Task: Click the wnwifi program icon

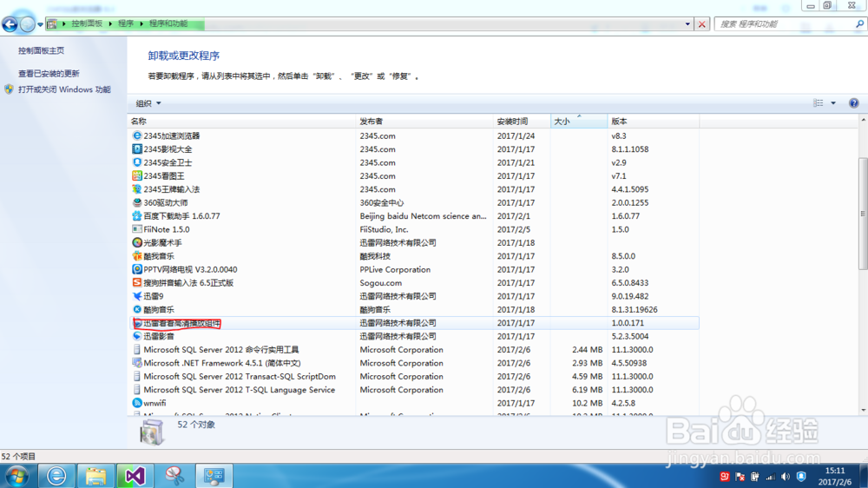Action: pos(137,403)
